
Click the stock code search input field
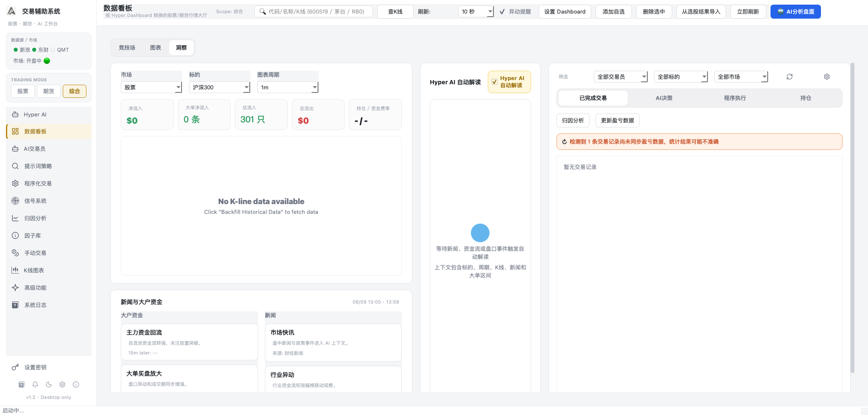pyautogui.click(x=314, y=11)
